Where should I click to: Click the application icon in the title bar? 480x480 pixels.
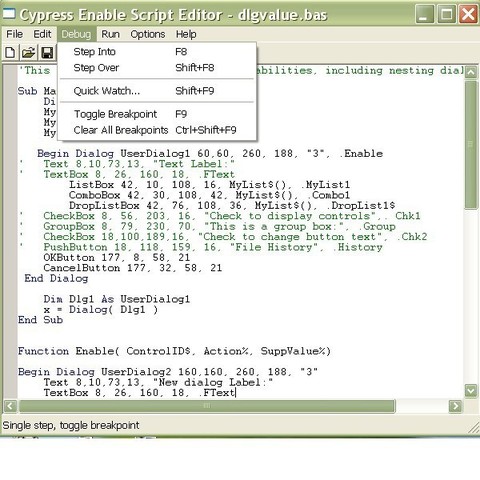(x=9, y=14)
